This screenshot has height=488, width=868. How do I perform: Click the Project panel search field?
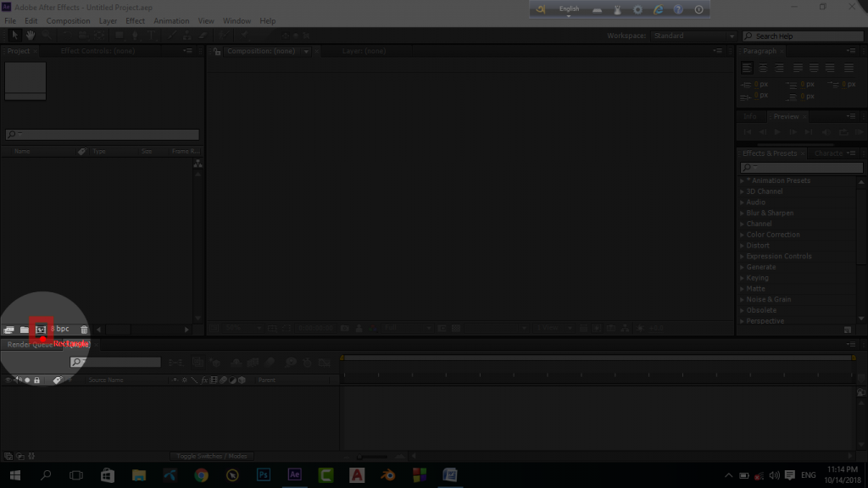point(102,135)
